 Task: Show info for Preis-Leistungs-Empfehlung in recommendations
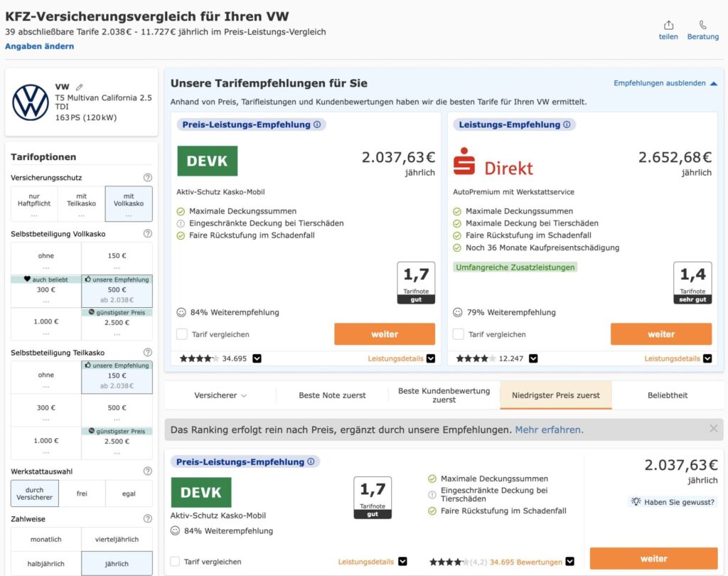click(317, 124)
